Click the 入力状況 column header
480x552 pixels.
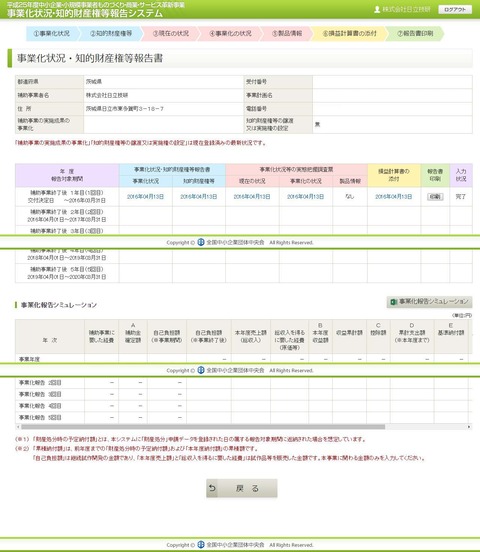461,175
